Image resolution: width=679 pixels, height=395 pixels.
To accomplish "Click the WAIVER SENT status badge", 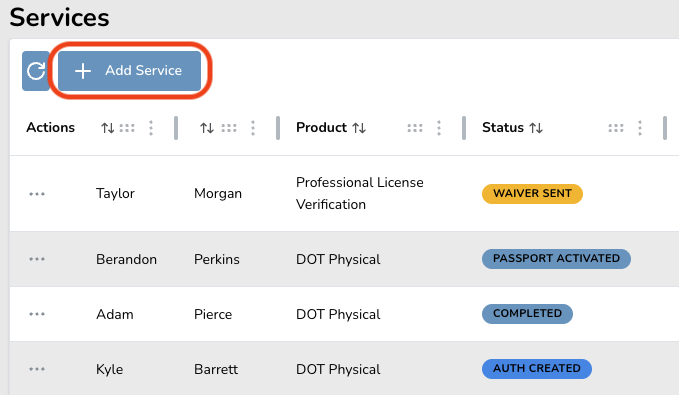I will tap(532, 194).
